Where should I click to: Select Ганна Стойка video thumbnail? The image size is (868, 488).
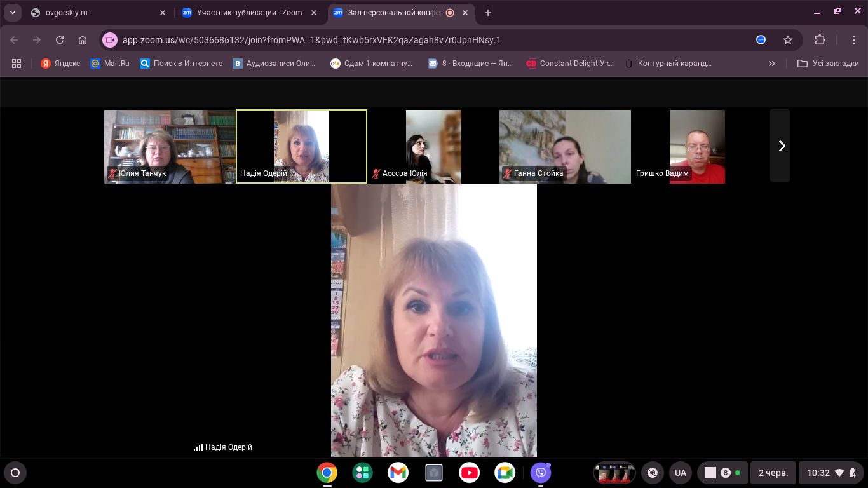point(565,147)
